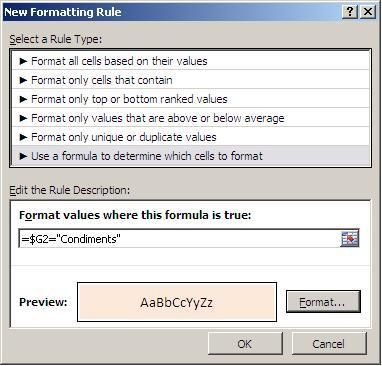This screenshot has height=366, width=382.
Task: Select 'Use a formula to determine which cells to format'
Action: tap(191, 156)
